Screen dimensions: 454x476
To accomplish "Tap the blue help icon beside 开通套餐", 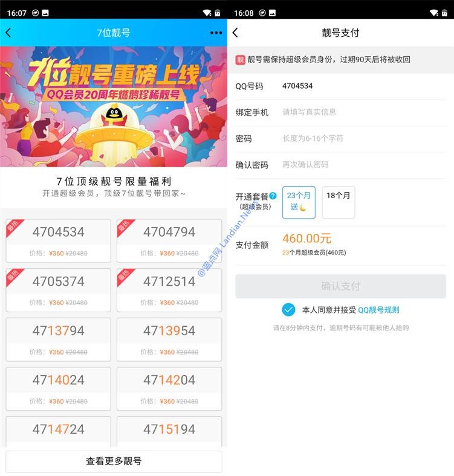I will tap(273, 196).
